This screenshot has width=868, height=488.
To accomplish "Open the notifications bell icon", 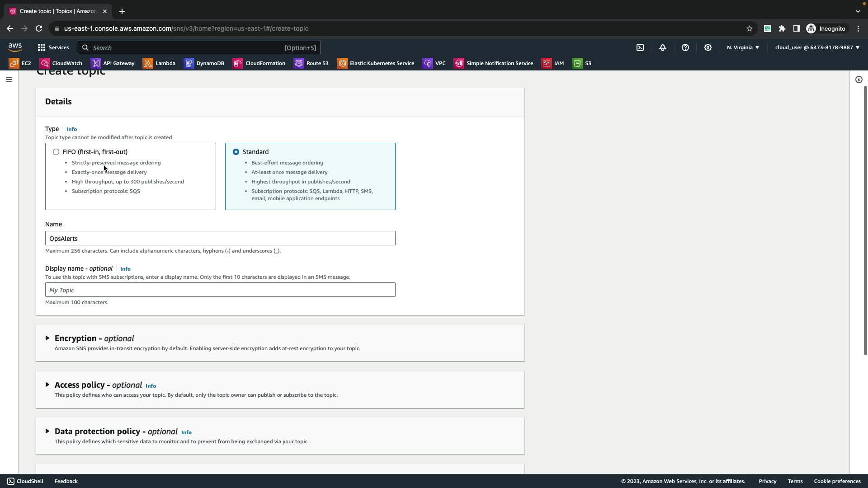I will pos(663,47).
